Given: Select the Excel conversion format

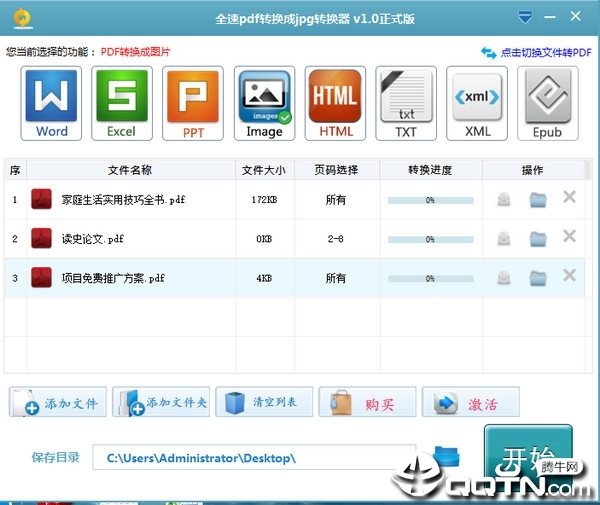Looking at the screenshot, I should (x=122, y=103).
